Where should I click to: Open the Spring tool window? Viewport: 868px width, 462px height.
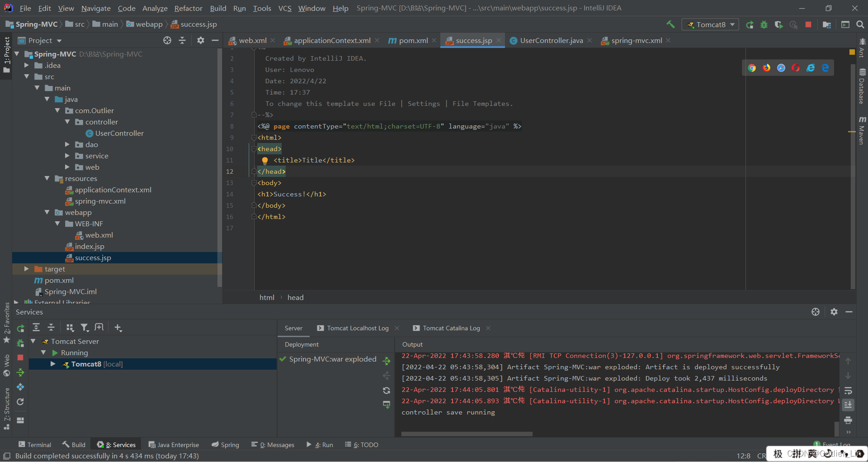[225, 445]
